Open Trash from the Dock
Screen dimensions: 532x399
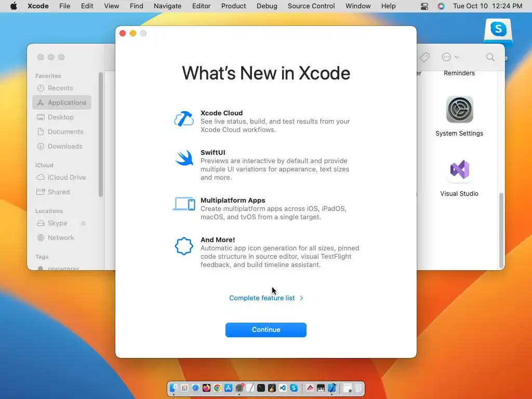358,388
